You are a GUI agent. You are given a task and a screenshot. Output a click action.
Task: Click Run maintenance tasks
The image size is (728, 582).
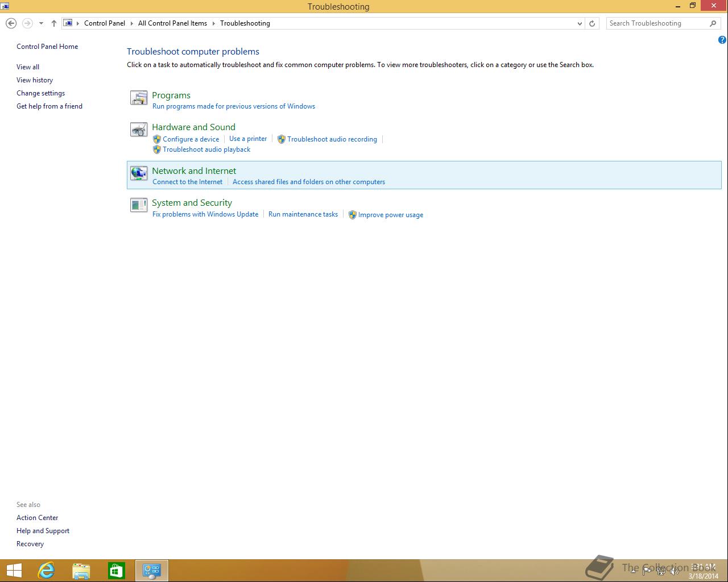(303, 214)
